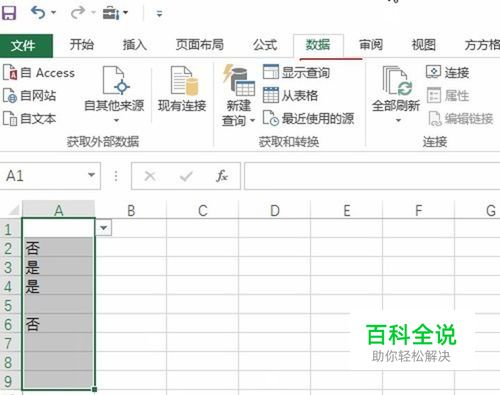500x395 pixels.
Task: Select column F header
Action: point(419,210)
